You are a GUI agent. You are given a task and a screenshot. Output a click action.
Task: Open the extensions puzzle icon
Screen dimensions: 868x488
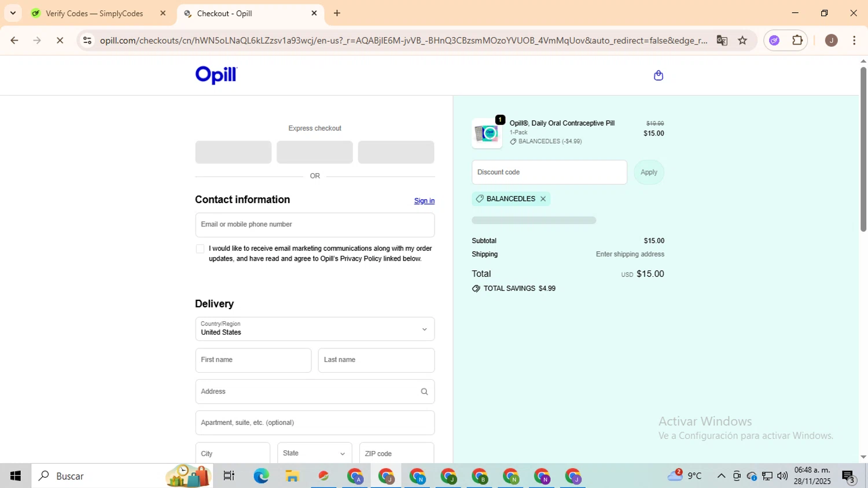(x=797, y=41)
